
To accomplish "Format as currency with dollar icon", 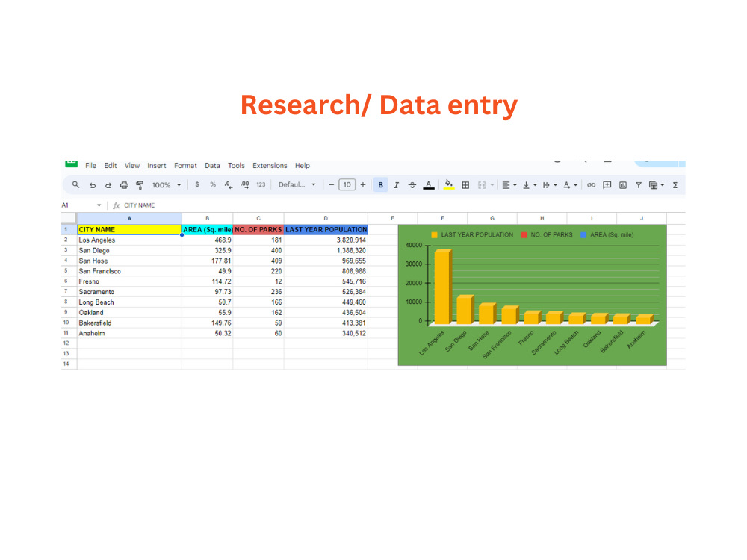I will pos(197,184).
